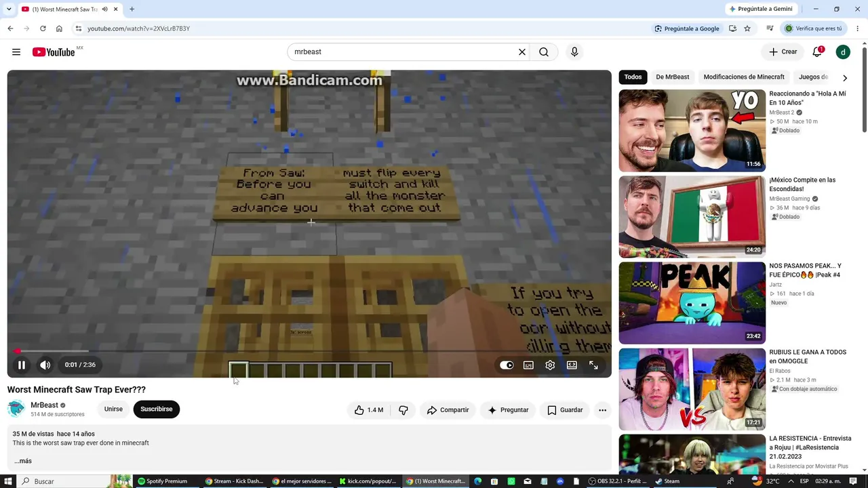The height and width of the screenshot is (488, 868).
Task: Dislike the video
Action: [x=403, y=410]
